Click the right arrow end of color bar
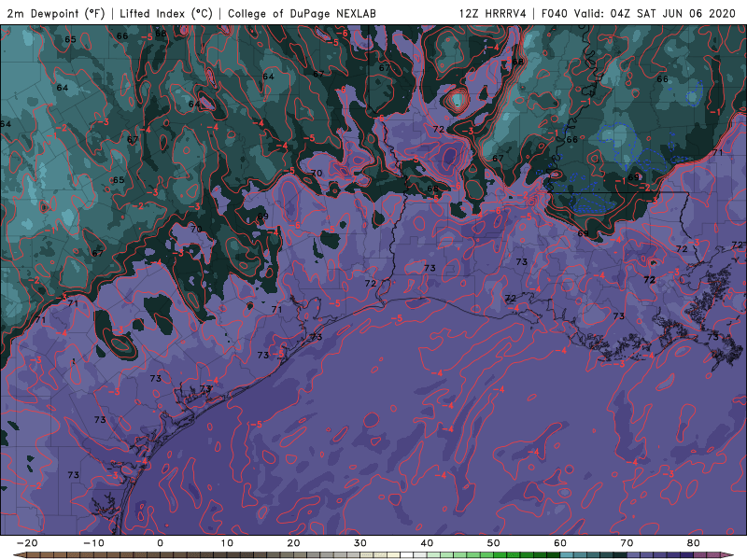The width and height of the screenshot is (747, 560). click(728, 555)
